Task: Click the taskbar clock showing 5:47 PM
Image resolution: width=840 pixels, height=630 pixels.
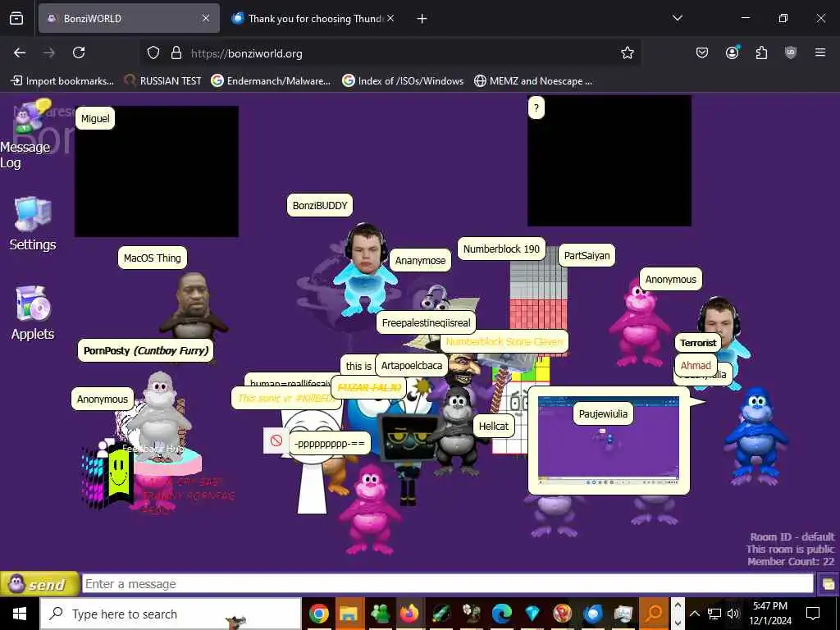Action: (770, 614)
